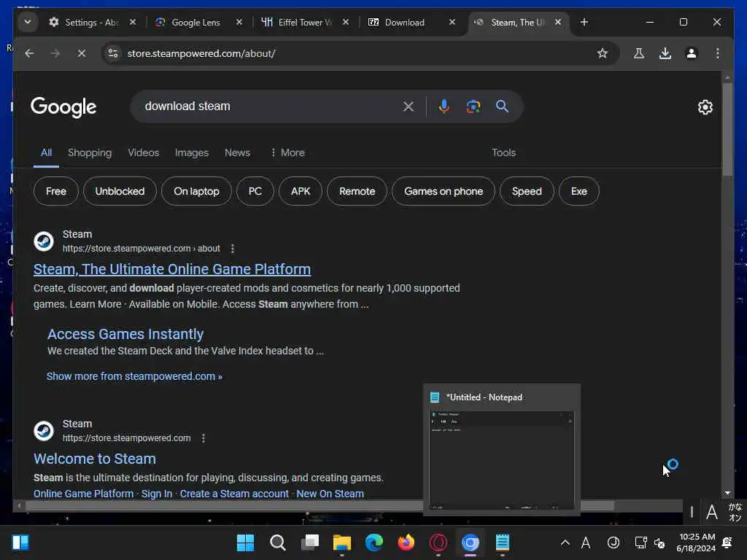Switch to Videos results

(x=144, y=153)
